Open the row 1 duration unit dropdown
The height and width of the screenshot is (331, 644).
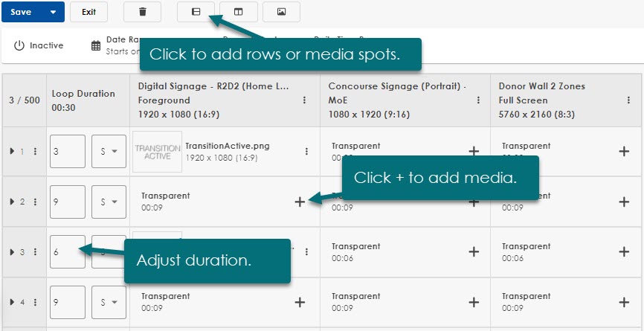(108, 151)
